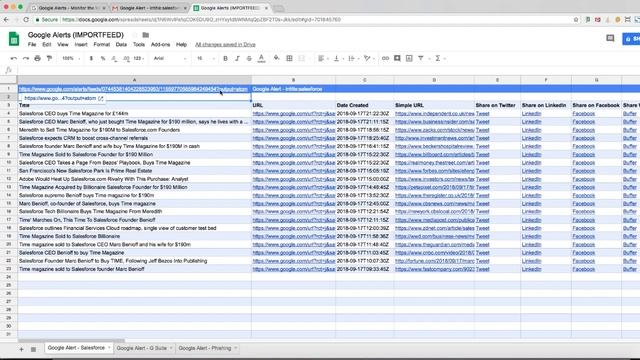Click cell 'Time magazine sold to Salesforce founder Marc Benioff'

point(134,269)
